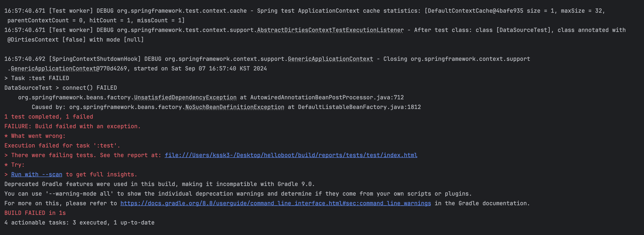This screenshot has height=235, width=644.
Task: Click the '4 actionable tasks' summary line
Action: click(79, 223)
